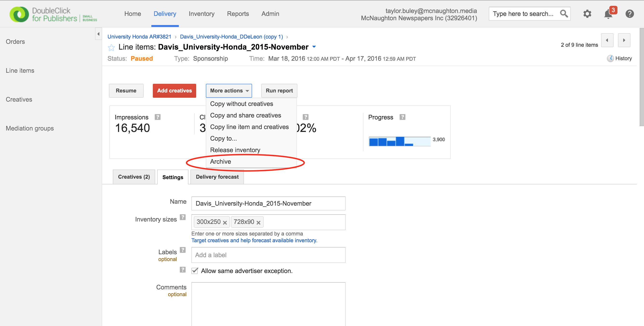Open the notifications bell

pyautogui.click(x=608, y=14)
